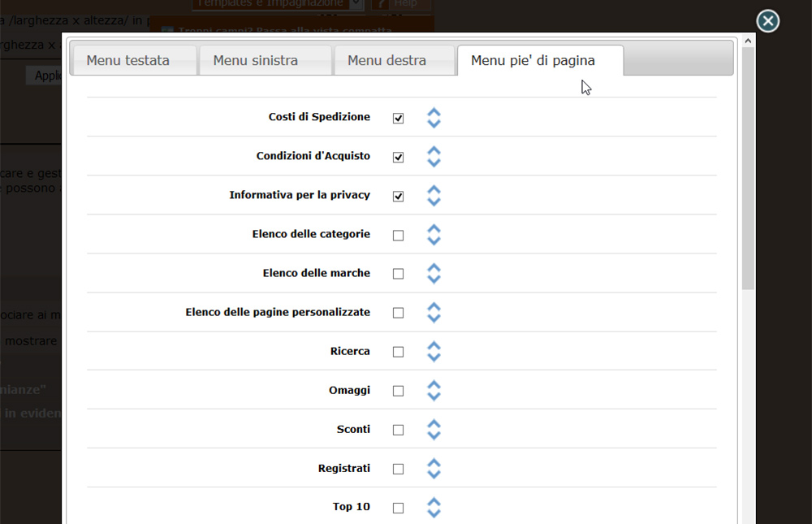The height and width of the screenshot is (524, 812).
Task: Move Registrati entry down
Action: 434,474
